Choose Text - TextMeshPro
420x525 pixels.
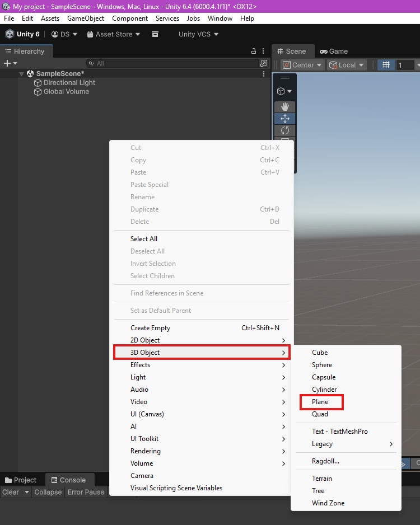tap(346, 432)
